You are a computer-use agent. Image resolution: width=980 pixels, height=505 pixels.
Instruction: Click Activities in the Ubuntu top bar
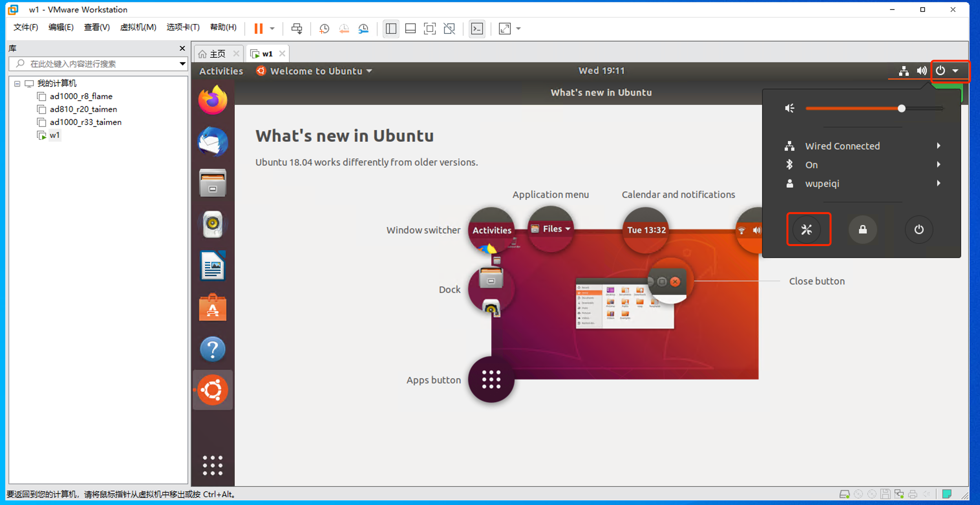[x=221, y=71]
